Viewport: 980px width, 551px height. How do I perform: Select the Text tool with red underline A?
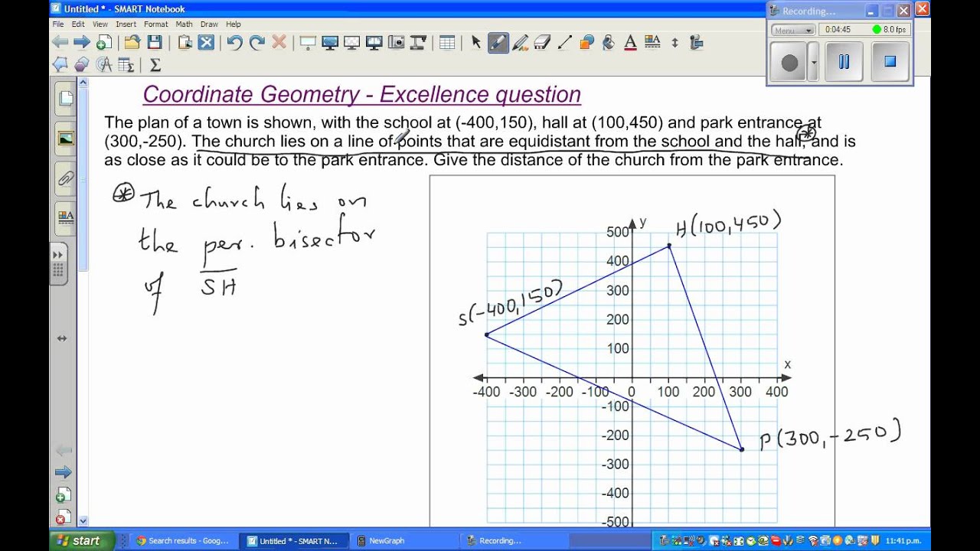(631, 42)
